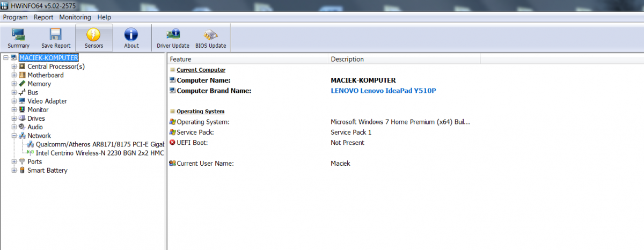Collapse the MACIEK-KOMPUTER root node
Image resolution: width=644 pixels, height=250 pixels.
(5, 57)
